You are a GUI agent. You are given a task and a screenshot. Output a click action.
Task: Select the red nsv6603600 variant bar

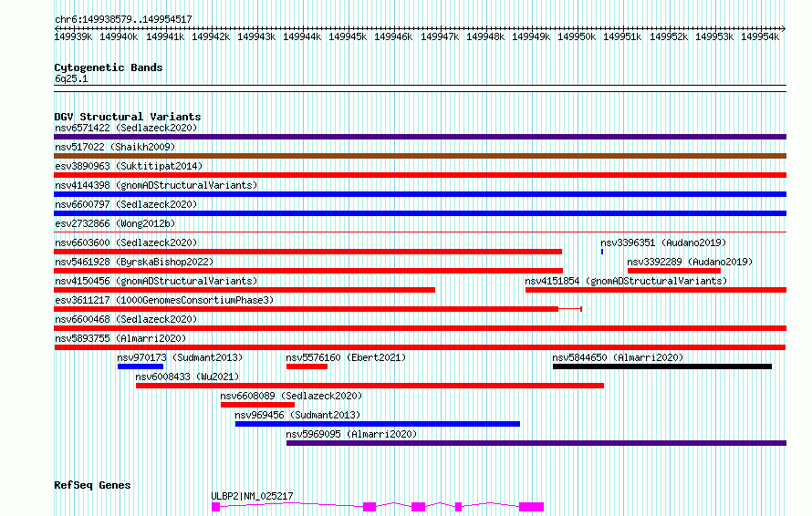pos(308,252)
